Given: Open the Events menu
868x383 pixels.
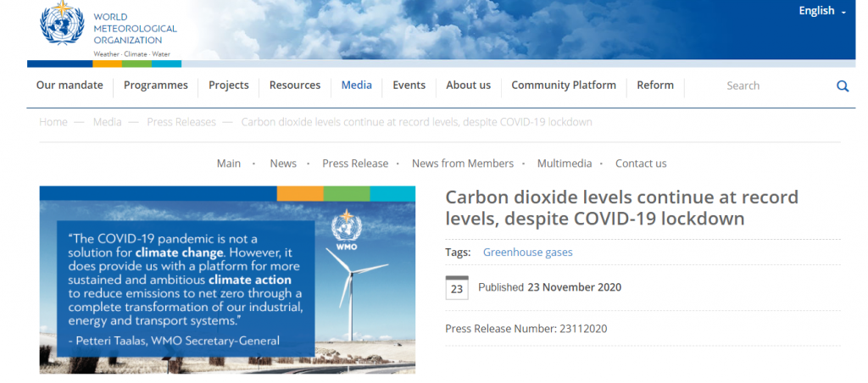Looking at the screenshot, I should click(409, 86).
